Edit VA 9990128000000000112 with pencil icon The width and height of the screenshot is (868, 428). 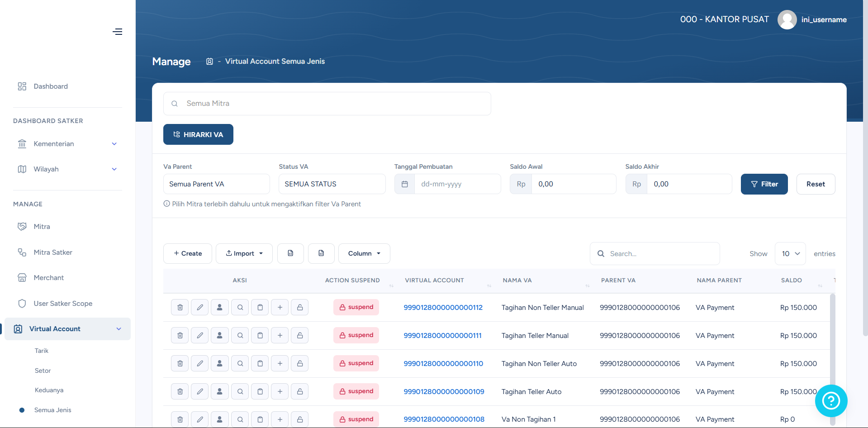[x=200, y=307]
